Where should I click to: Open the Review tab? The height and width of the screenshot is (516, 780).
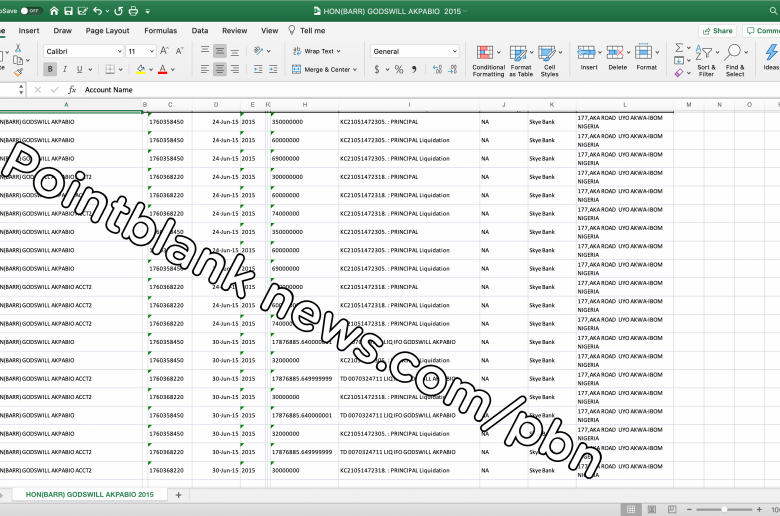point(235,30)
